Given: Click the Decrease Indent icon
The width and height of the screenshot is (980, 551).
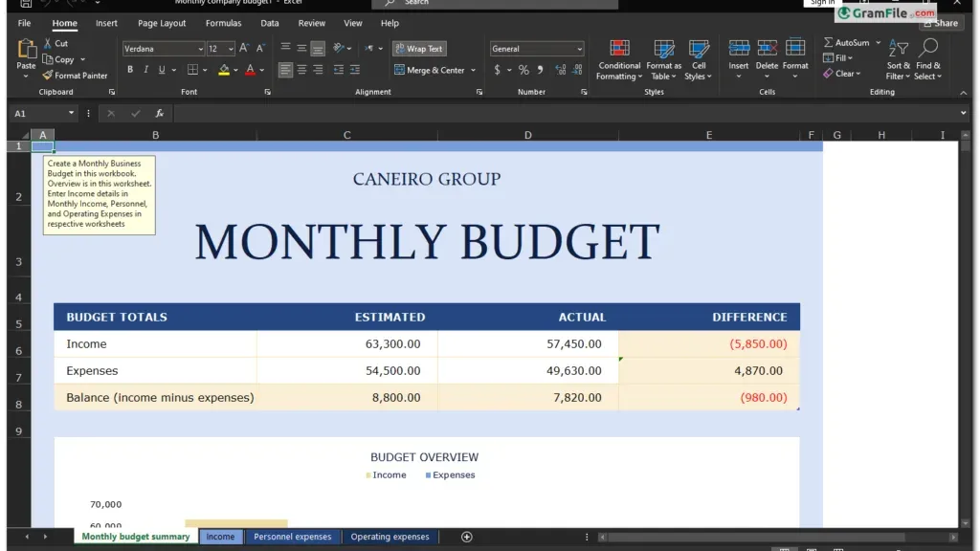Looking at the screenshot, I should [339, 70].
